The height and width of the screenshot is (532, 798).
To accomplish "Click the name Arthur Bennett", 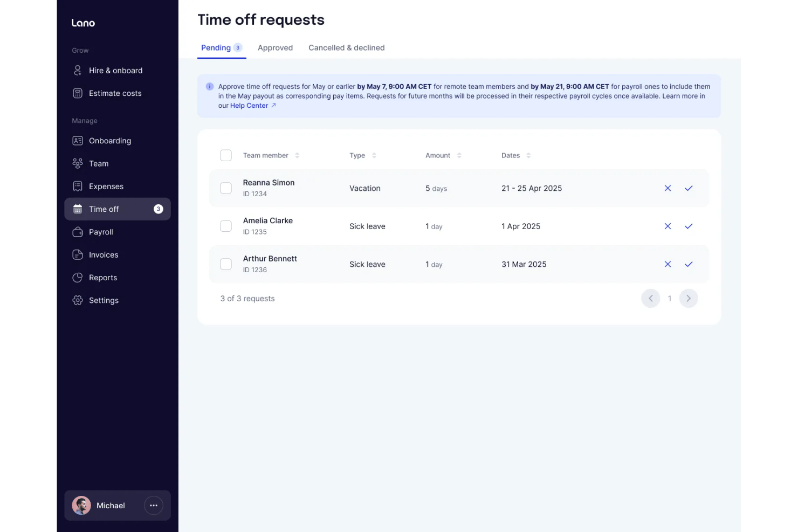I will pyautogui.click(x=270, y=259).
